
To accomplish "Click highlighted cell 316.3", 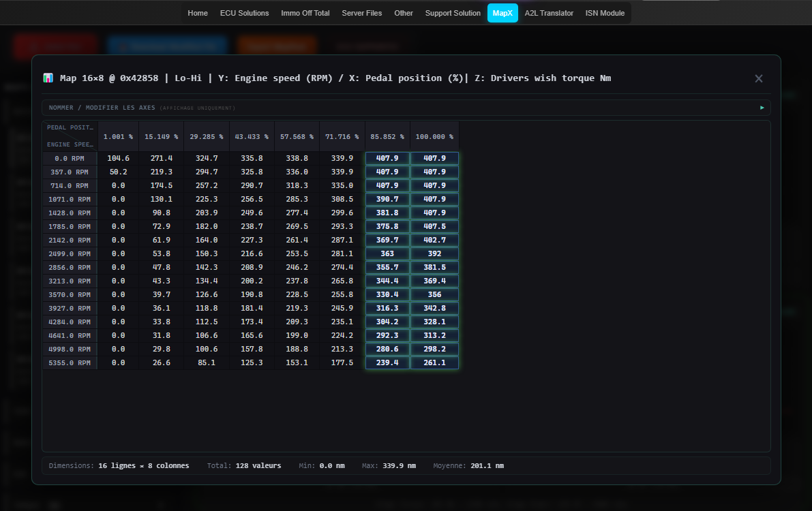I will pos(387,308).
